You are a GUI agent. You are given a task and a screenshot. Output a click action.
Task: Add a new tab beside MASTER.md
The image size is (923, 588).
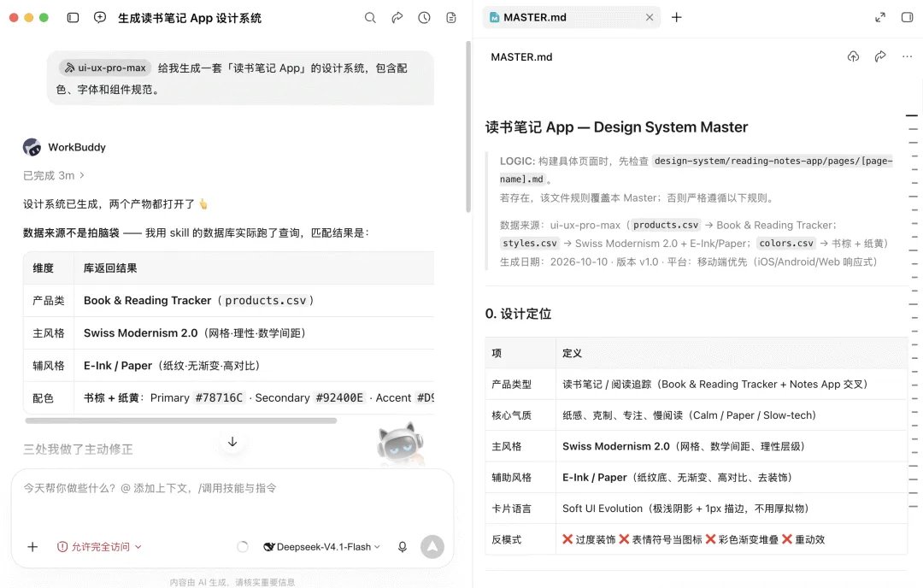pos(676,18)
